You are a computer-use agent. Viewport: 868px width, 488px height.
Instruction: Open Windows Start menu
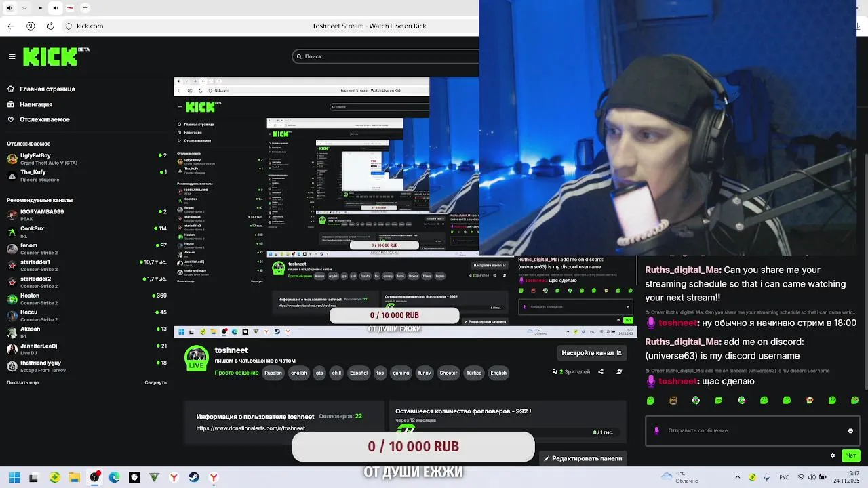pyautogui.click(x=14, y=477)
